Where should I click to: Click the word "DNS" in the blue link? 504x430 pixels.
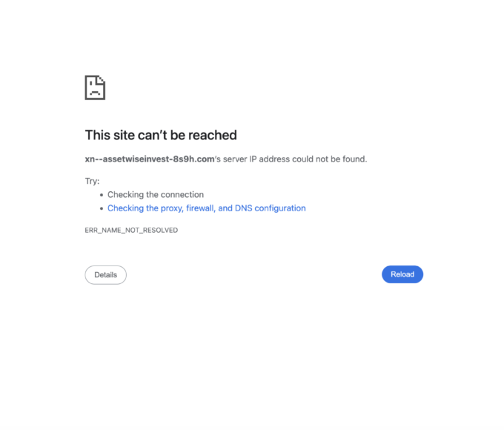[x=243, y=208]
